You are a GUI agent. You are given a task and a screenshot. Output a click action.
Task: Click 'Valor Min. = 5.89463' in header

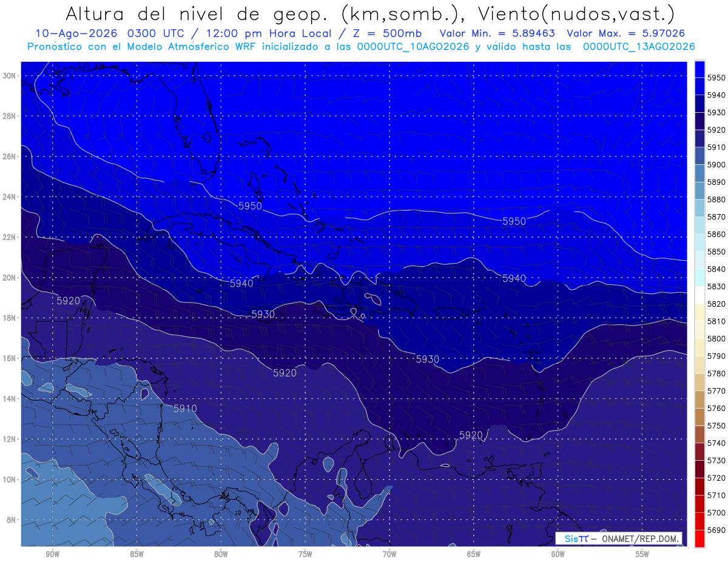click(497, 34)
